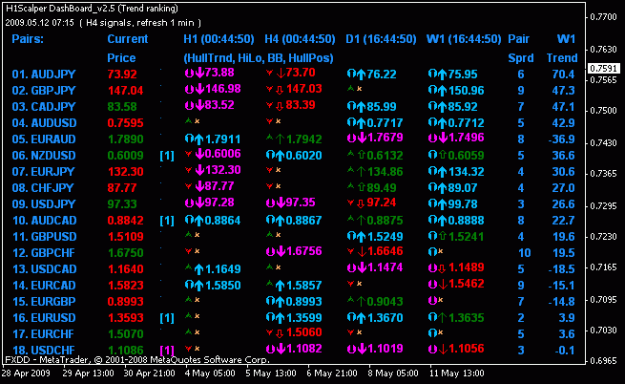Viewport: 625px width, 384px height.
Task: Click the blue up arrow before 1.5857
Action: point(280,286)
